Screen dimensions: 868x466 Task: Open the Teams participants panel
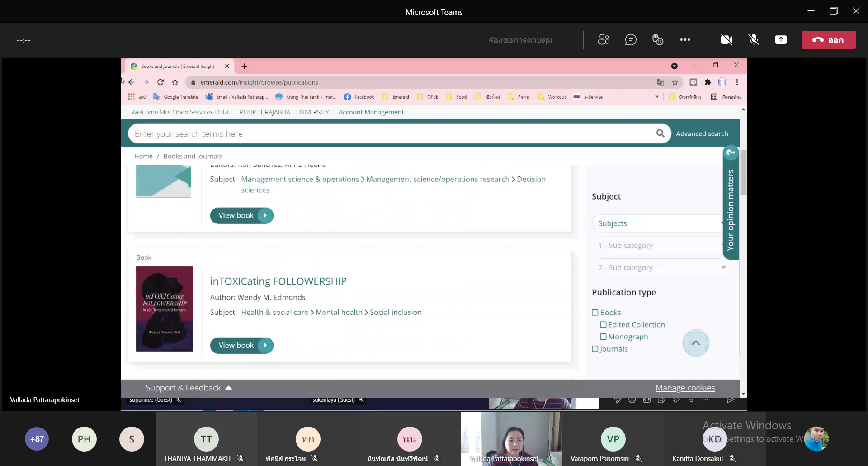click(604, 40)
